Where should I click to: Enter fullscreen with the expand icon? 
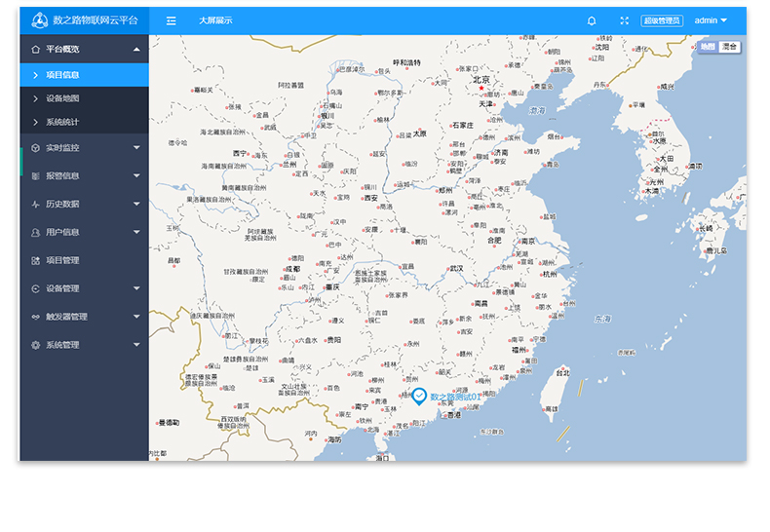(x=625, y=20)
